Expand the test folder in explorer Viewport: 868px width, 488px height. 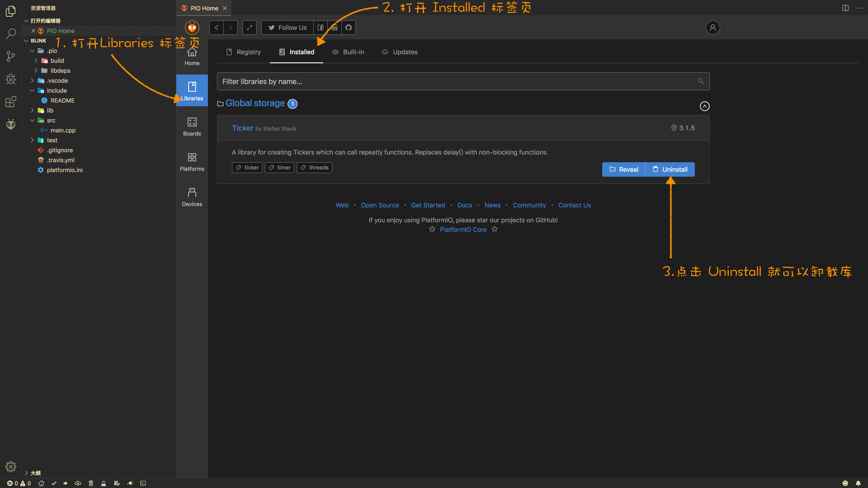(32, 140)
